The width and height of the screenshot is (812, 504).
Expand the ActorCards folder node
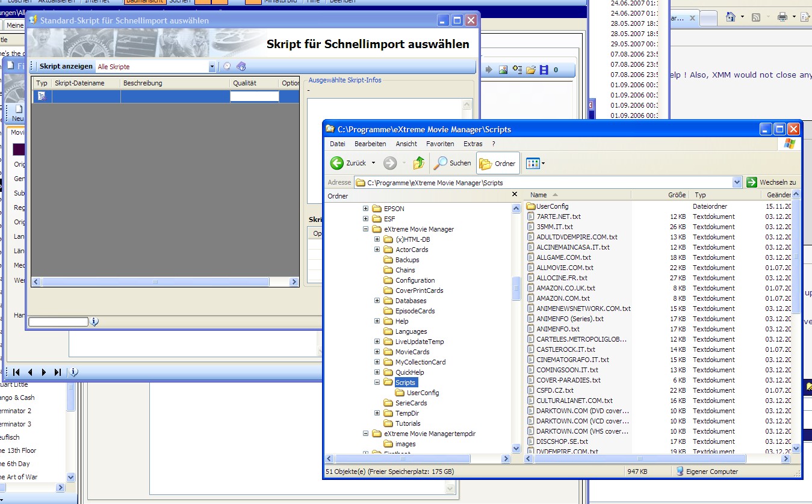[x=377, y=250]
